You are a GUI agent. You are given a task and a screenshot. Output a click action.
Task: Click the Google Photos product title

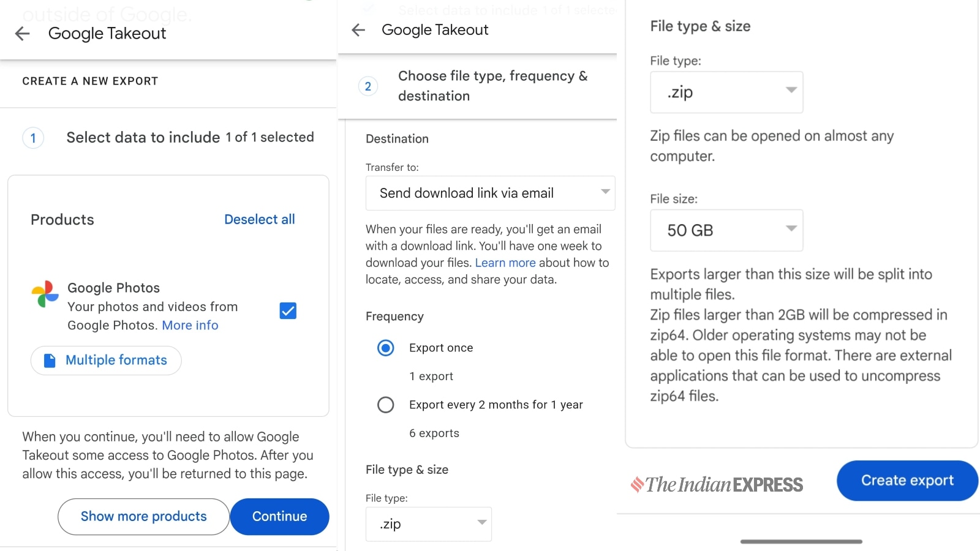pos(113,288)
